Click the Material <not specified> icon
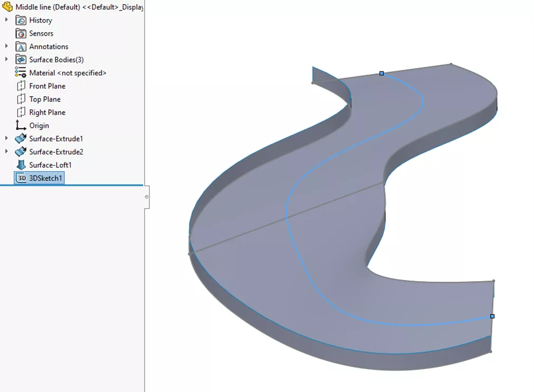Image resolution: width=534 pixels, height=392 pixels. 20,72
